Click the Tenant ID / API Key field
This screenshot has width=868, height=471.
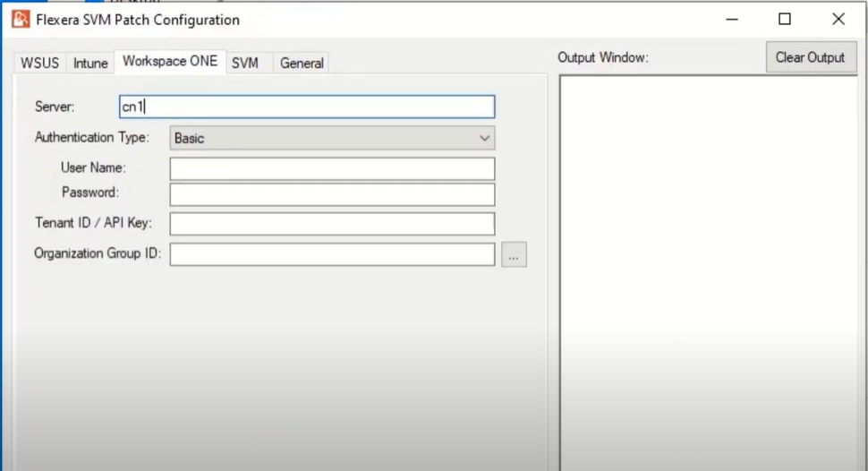click(332, 224)
